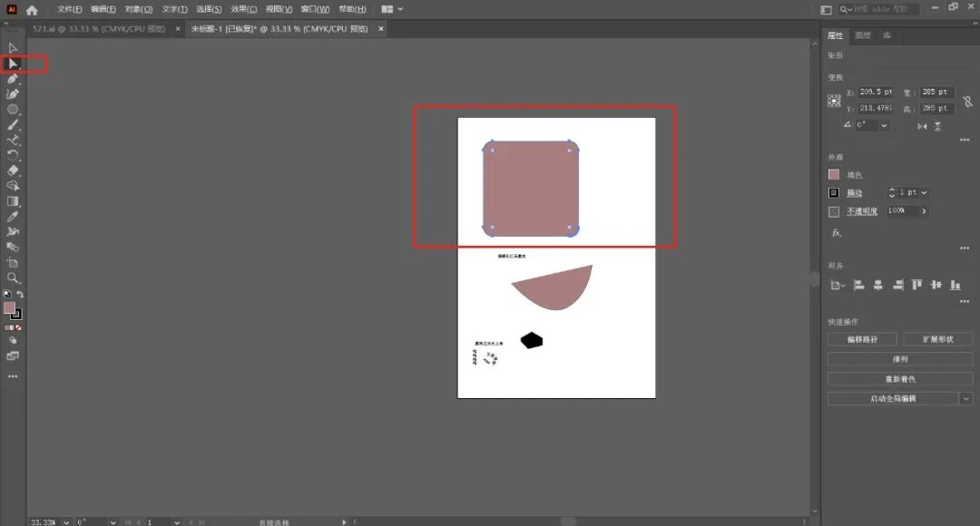Reset to default fill and stroke
980x526 pixels.
coord(7,294)
